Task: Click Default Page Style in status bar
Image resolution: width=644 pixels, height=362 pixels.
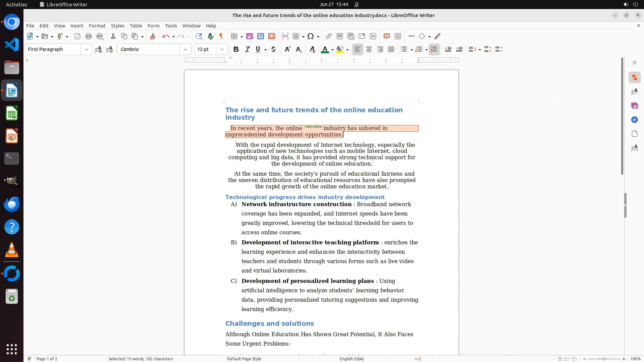Action: pyautogui.click(x=244, y=359)
